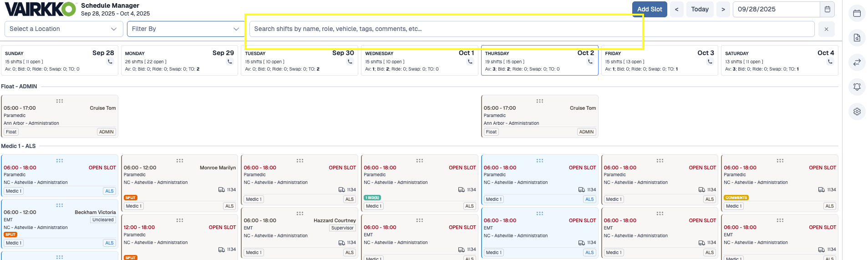The height and width of the screenshot is (260, 868).
Task: Open settings gear in the right sidebar
Action: [857, 112]
